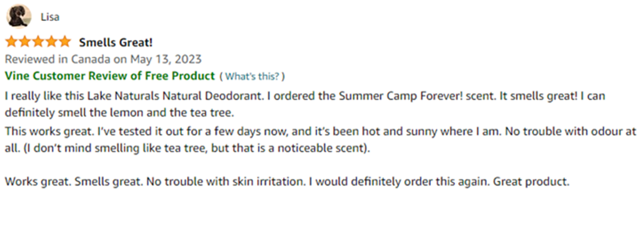The width and height of the screenshot is (644, 239).
Task: Click the line "definitely smell the lemon and the tea tree"
Action: pyautogui.click(x=119, y=111)
